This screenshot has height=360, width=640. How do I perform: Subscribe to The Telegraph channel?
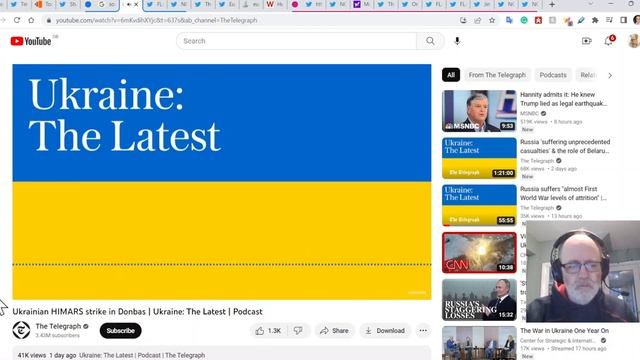[120, 331]
